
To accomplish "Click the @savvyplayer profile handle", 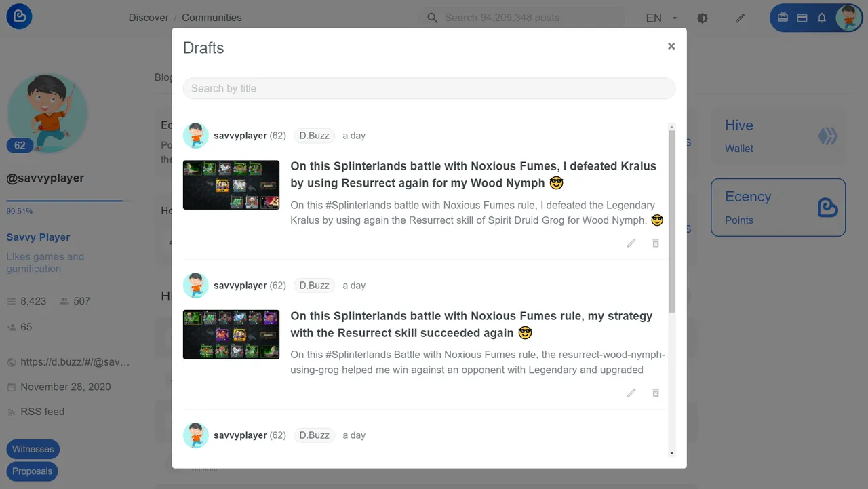I will click(x=45, y=178).
